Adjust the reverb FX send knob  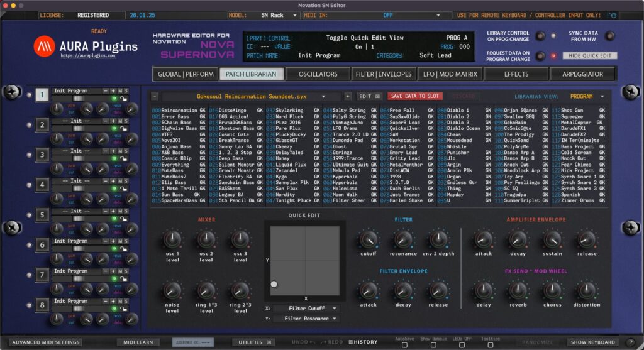(518, 290)
